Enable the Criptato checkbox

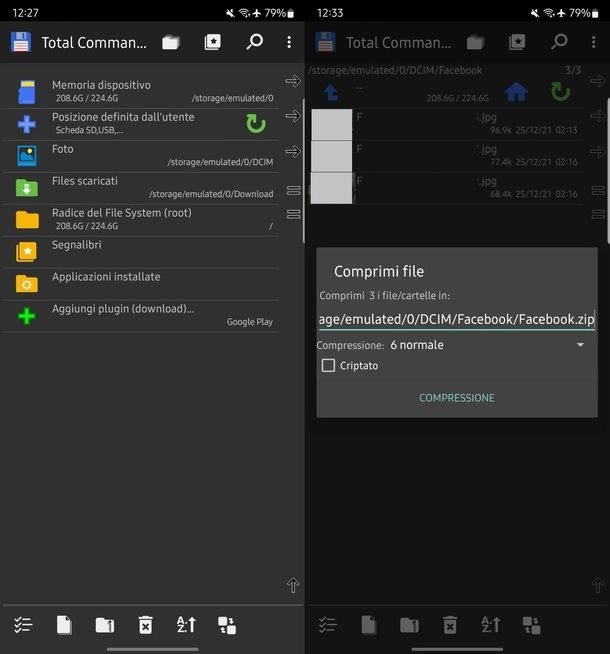pos(328,365)
